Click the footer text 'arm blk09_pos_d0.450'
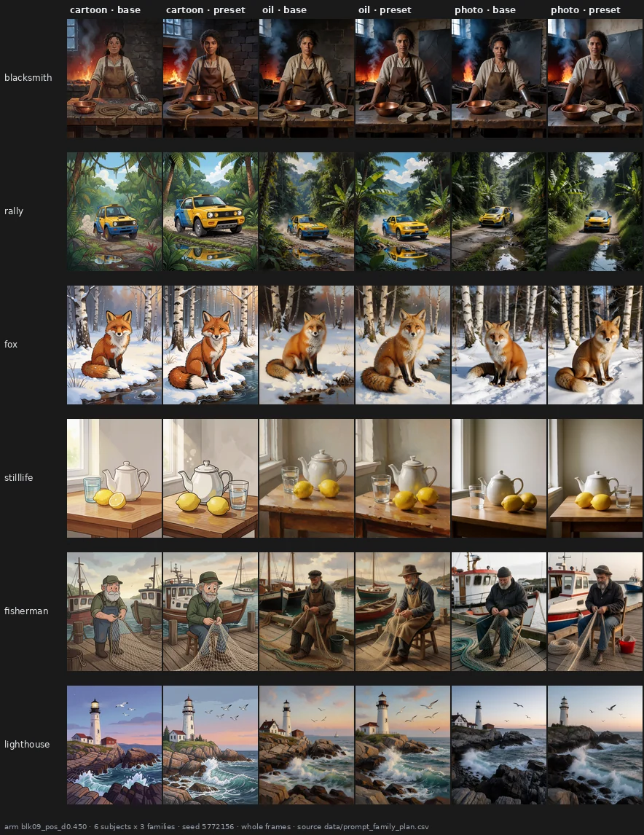The image size is (644, 835). (45, 827)
